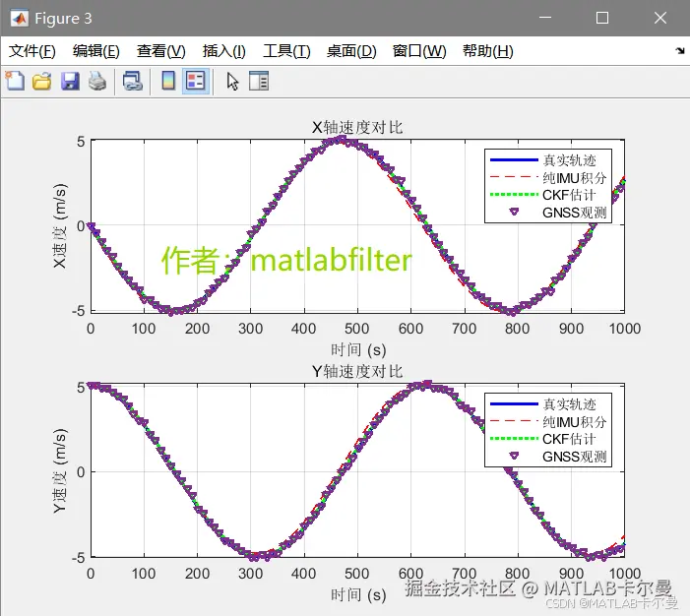Click the X速度 (m/s) y-axis label
Viewport: 690px width, 616px height.
[60, 226]
